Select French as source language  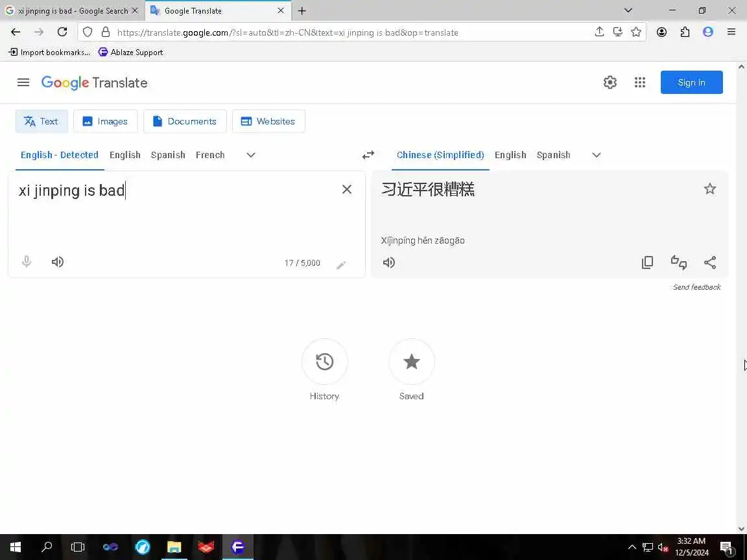(x=210, y=155)
